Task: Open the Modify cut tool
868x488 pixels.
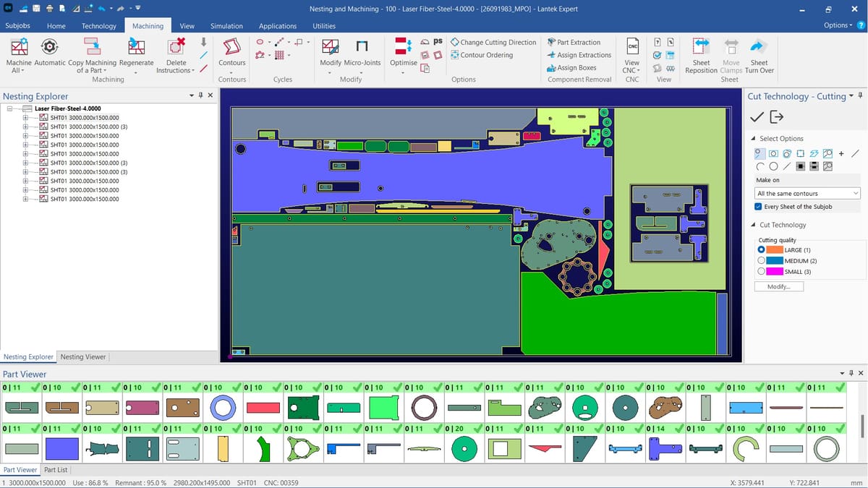Action: point(330,48)
